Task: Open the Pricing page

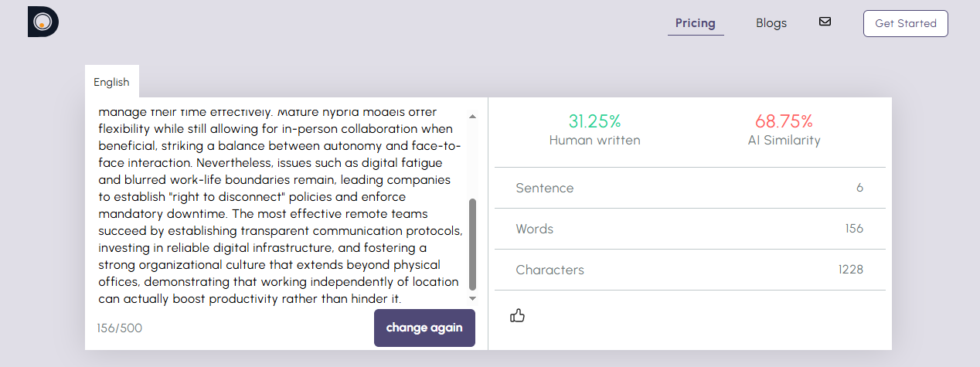Action: pos(695,23)
